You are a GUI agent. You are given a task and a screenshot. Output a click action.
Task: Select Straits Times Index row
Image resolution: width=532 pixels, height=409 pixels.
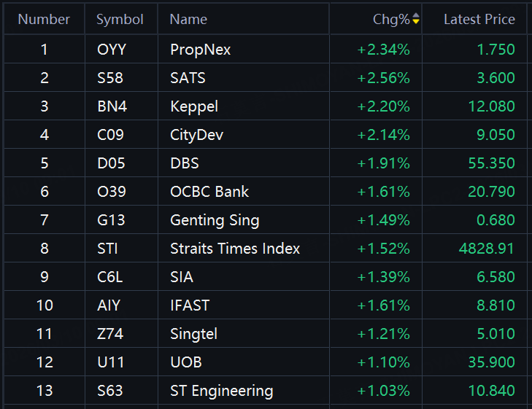pyautogui.click(x=235, y=249)
